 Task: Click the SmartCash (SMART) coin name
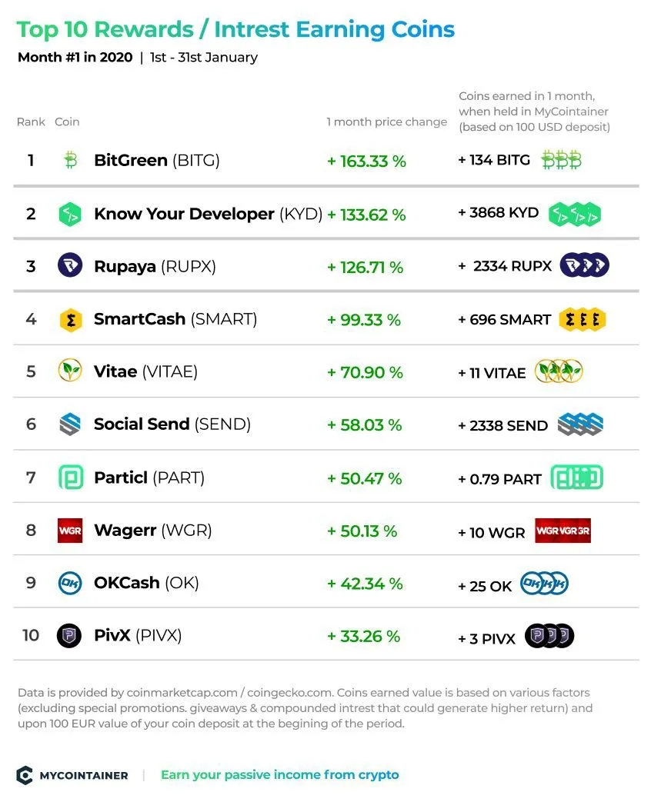click(175, 319)
